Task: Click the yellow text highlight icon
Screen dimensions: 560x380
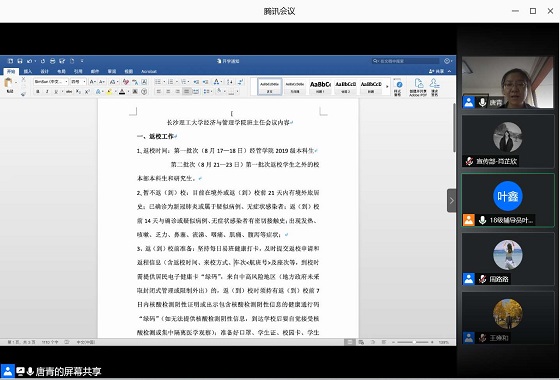Action: [109, 92]
